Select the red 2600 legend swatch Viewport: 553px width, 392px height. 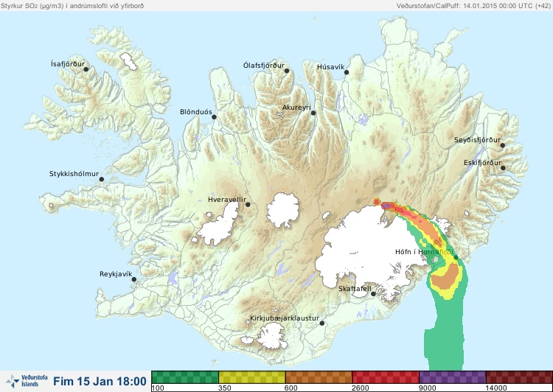(386, 377)
